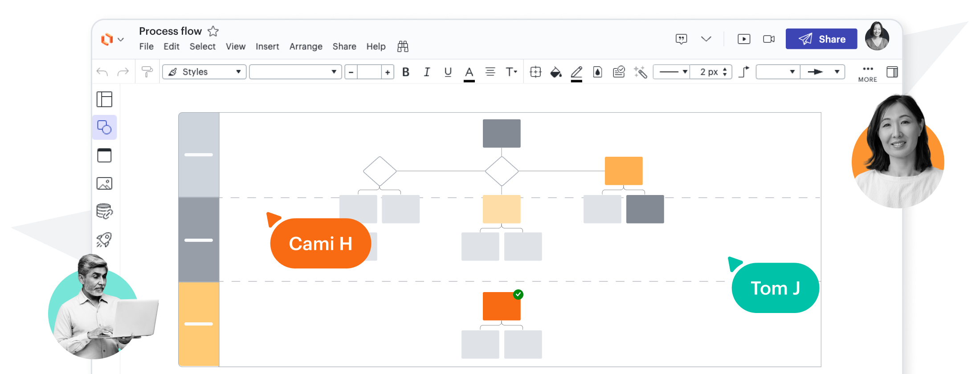Open the Arrange menu
The image size is (980, 374).
point(306,47)
